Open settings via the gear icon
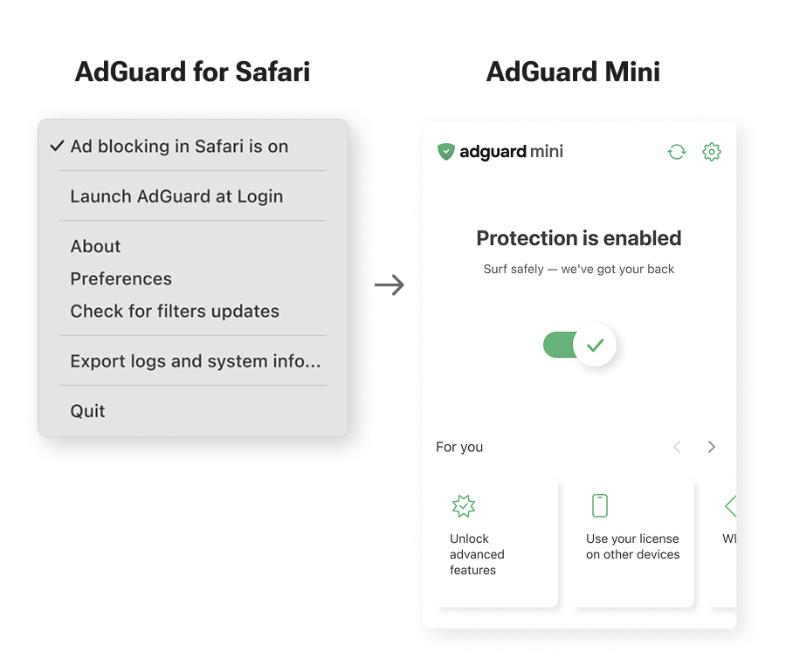The image size is (786, 672). point(712,152)
